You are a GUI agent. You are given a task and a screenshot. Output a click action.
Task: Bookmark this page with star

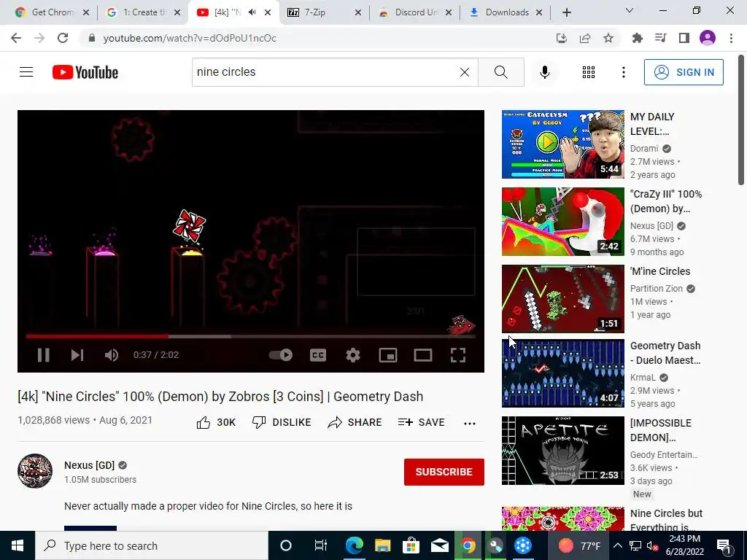(608, 38)
